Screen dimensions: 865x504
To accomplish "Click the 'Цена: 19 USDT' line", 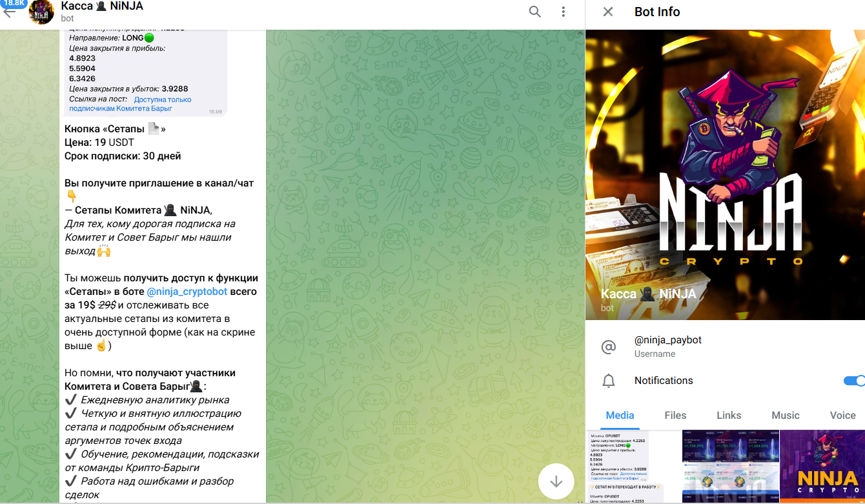I will [99, 143].
